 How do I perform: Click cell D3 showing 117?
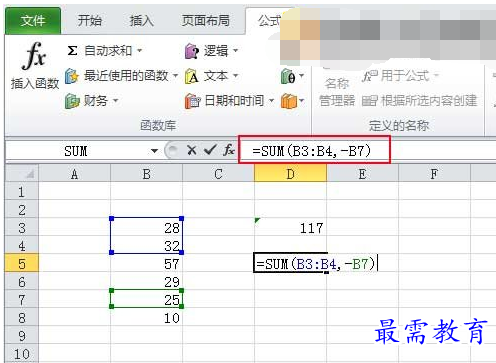coord(290,228)
